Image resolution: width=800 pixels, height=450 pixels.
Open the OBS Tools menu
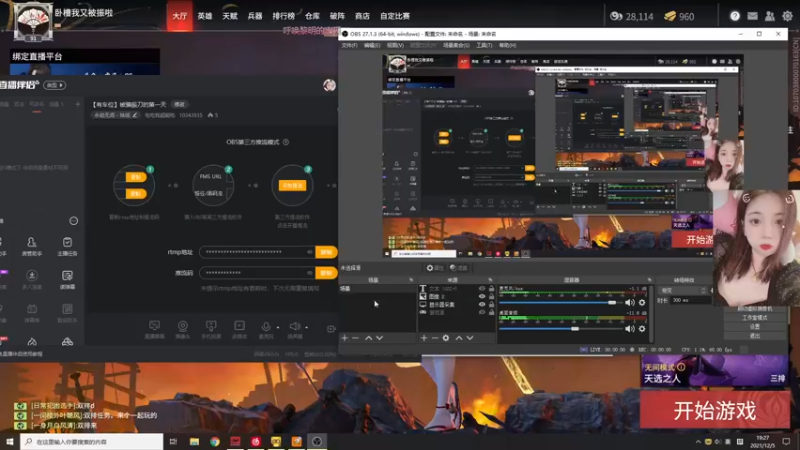pos(484,45)
